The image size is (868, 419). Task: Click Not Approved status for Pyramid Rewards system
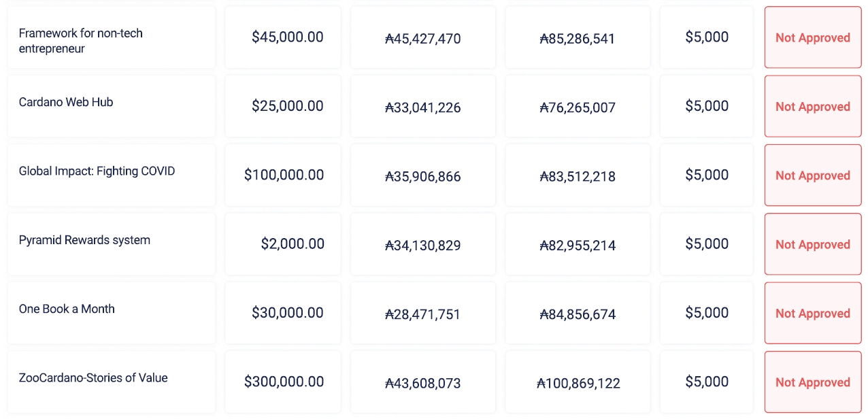click(x=813, y=245)
